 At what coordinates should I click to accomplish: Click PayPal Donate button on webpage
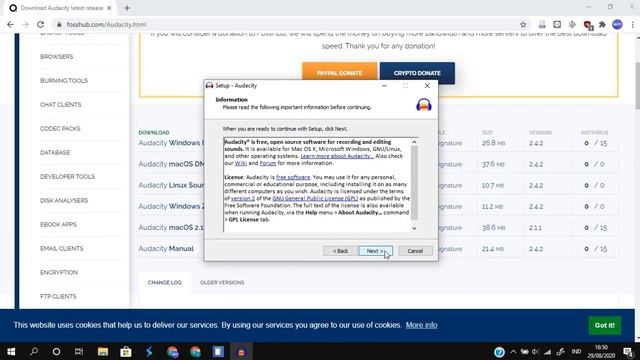click(340, 73)
